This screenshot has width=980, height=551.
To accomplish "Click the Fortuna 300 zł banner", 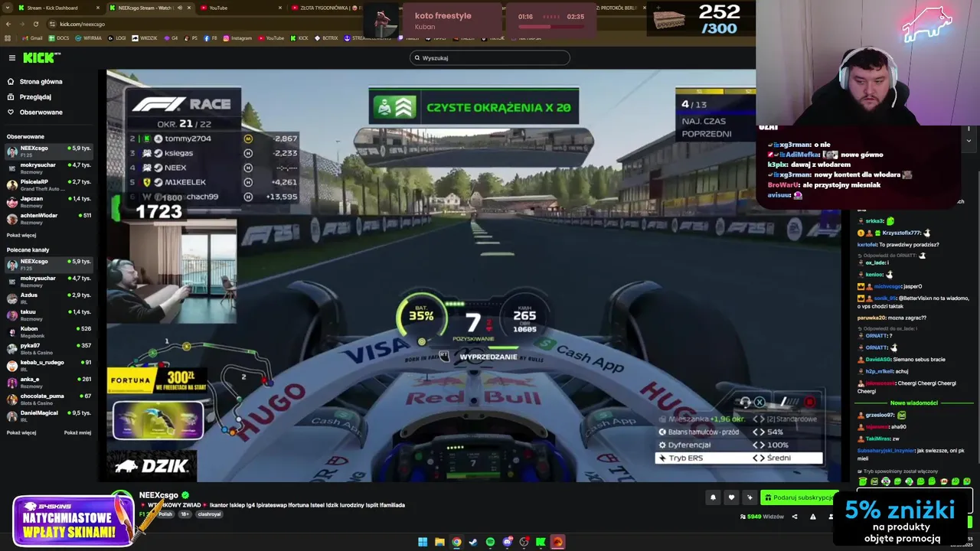I will tap(158, 380).
